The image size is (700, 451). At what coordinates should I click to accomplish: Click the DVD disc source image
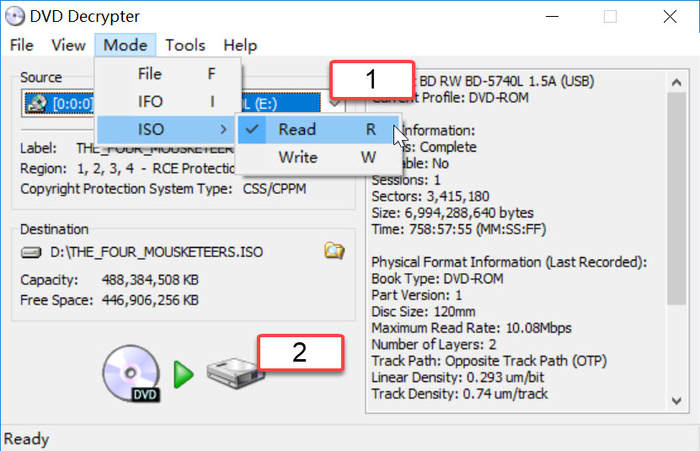[x=131, y=373]
